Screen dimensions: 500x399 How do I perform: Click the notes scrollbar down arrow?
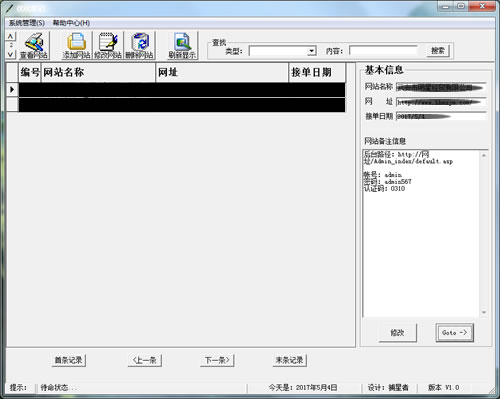click(x=484, y=312)
